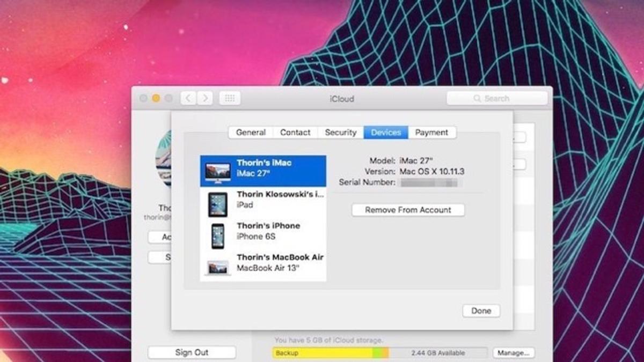
Task: Open the Contact tab
Action: click(295, 132)
